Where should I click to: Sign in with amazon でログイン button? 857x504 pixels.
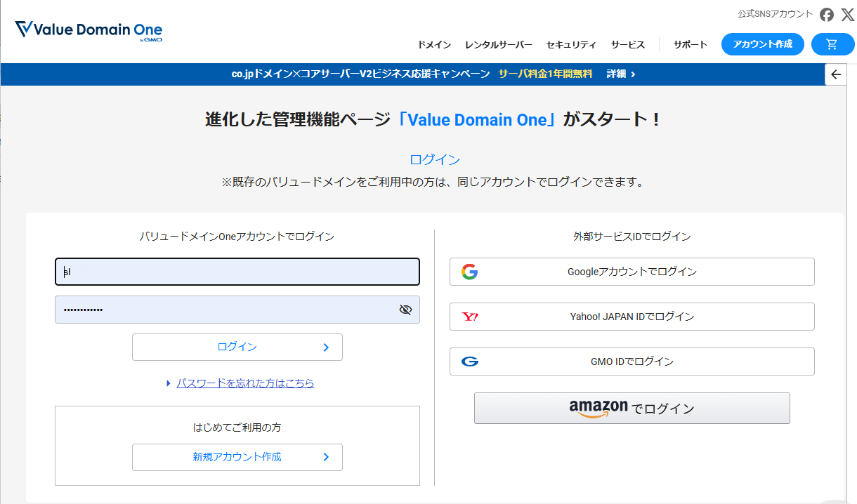(632, 408)
